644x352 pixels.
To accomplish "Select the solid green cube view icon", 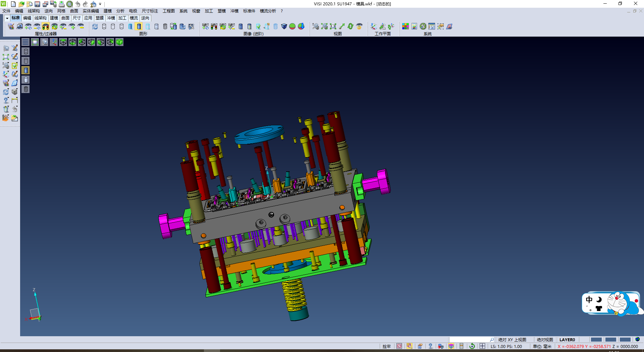I will click(x=119, y=42).
